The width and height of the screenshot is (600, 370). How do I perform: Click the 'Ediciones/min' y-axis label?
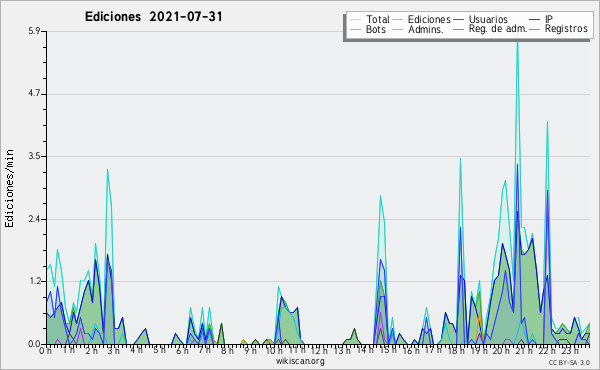tap(9, 188)
